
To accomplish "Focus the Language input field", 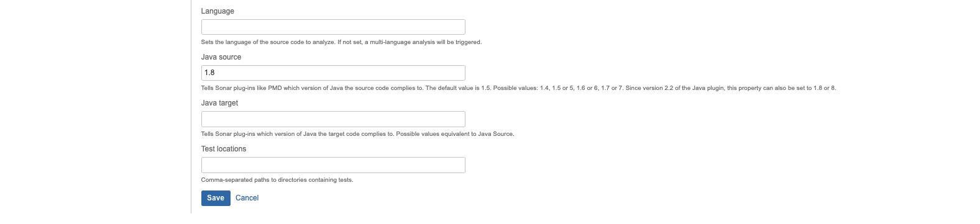I will (333, 27).
